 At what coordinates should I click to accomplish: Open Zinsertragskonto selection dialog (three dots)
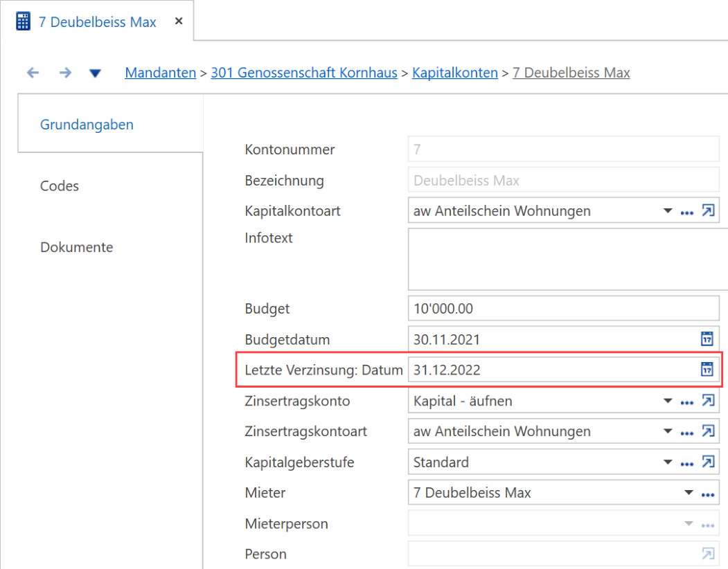coord(687,403)
